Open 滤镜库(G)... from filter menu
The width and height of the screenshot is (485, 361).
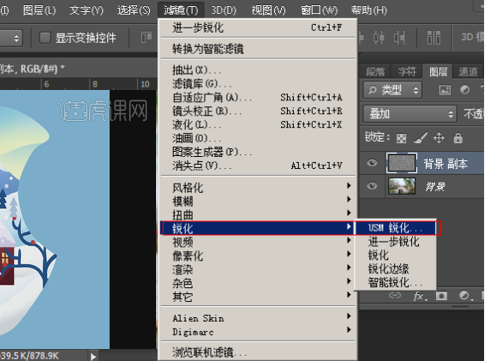pyautogui.click(x=257, y=83)
